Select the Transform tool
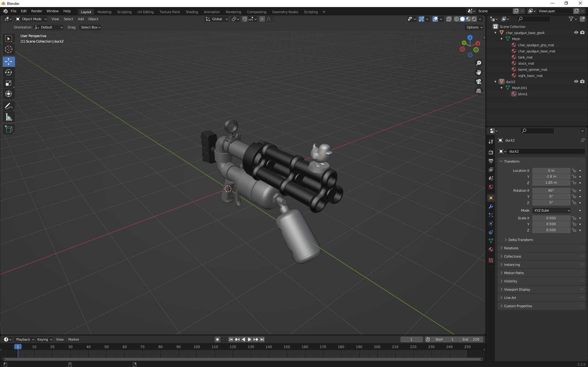This screenshot has height=367, width=588. click(9, 94)
